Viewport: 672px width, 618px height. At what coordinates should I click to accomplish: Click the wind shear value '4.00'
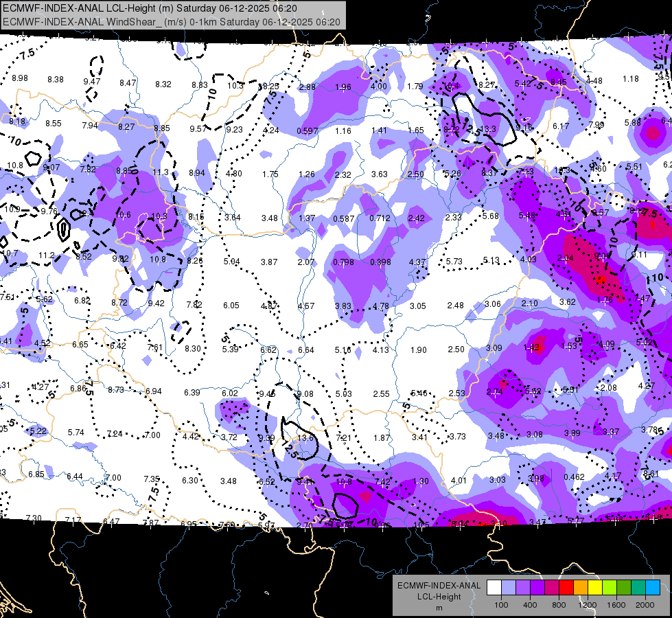(x=379, y=87)
